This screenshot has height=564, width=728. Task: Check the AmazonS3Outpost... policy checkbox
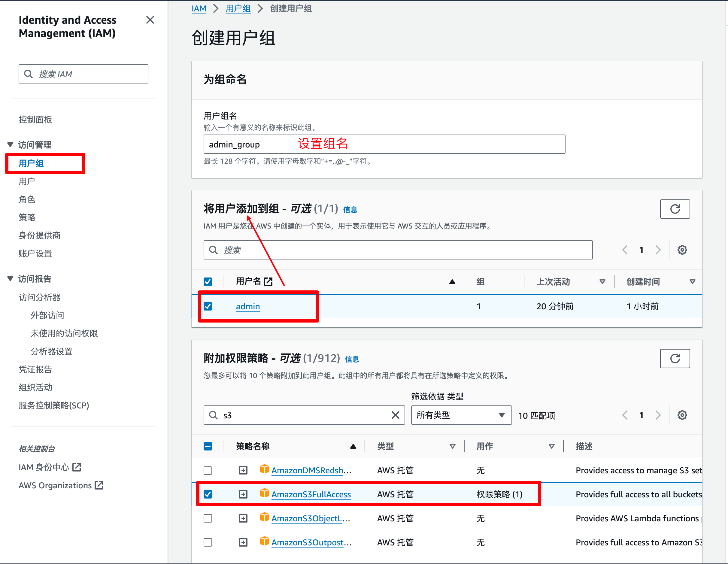click(x=208, y=542)
